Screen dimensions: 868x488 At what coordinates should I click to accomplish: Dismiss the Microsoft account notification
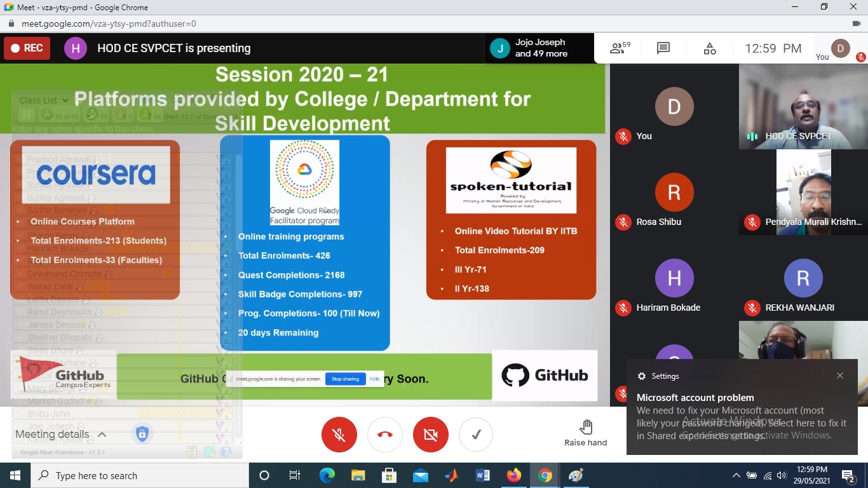tap(840, 376)
